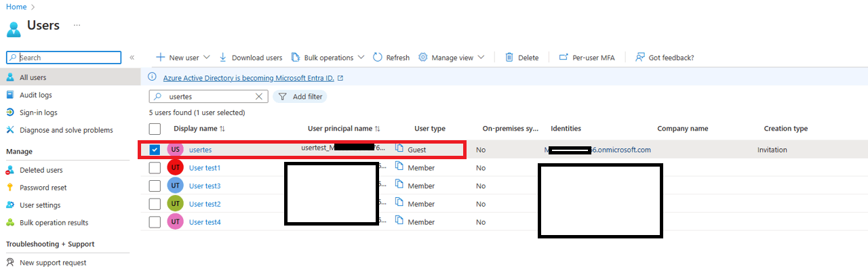Click the New support request icon
Image resolution: width=868 pixels, height=275 pixels.
pyautogui.click(x=10, y=262)
